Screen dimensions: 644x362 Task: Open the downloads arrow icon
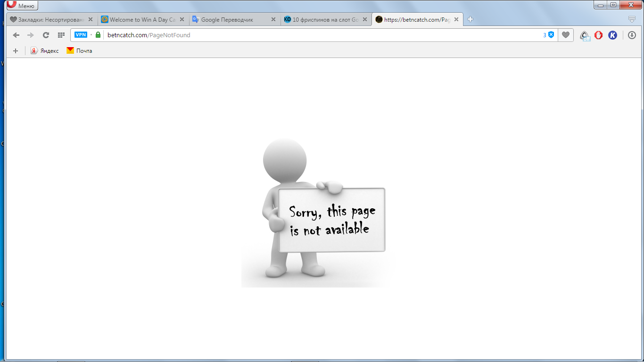click(x=632, y=35)
